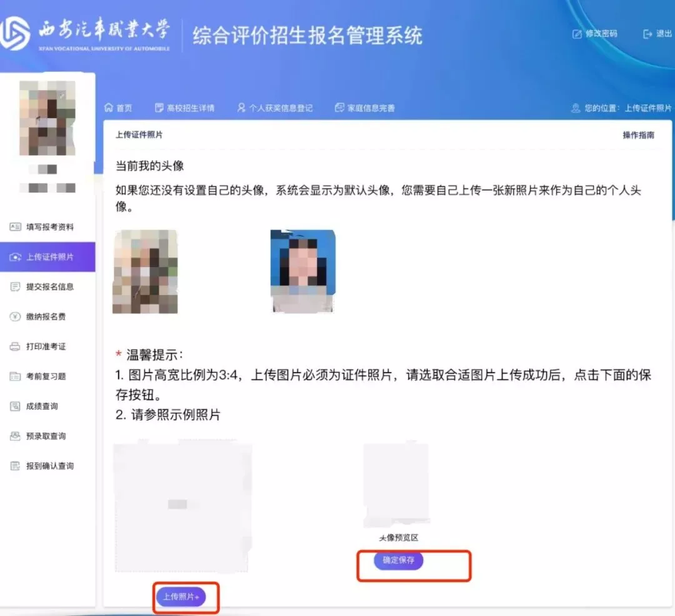Click the person icon beside 个人获奖信息登记
The height and width of the screenshot is (616, 675).
[x=240, y=107]
